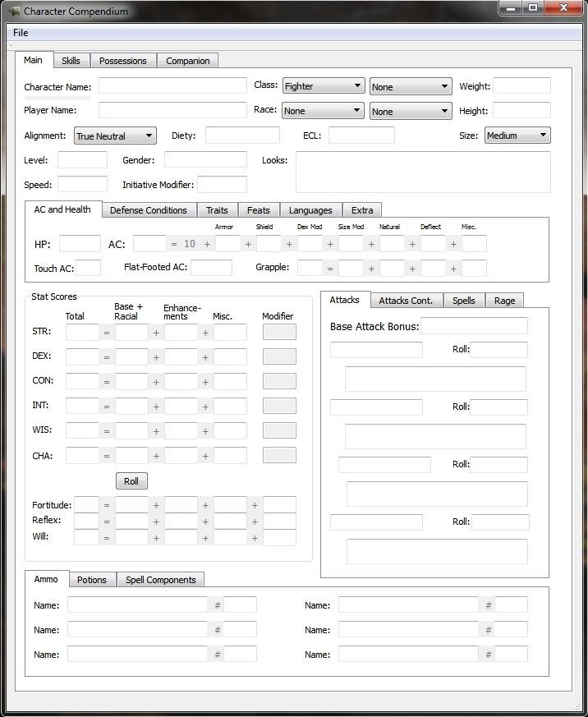Click the Dex Mod AC field
The height and width of the screenshot is (717, 588).
pyautogui.click(x=310, y=244)
